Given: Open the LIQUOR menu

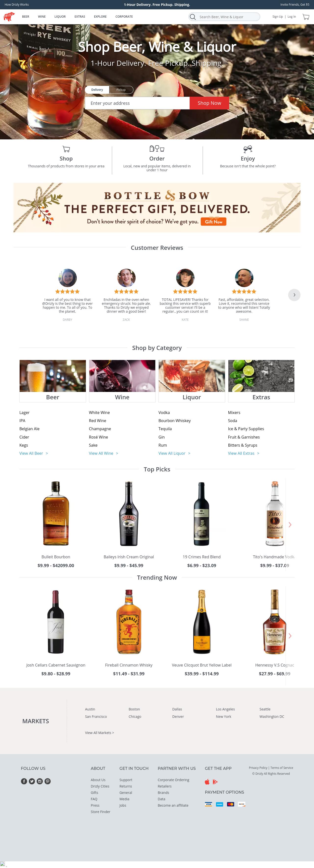Looking at the screenshot, I should (60, 16).
